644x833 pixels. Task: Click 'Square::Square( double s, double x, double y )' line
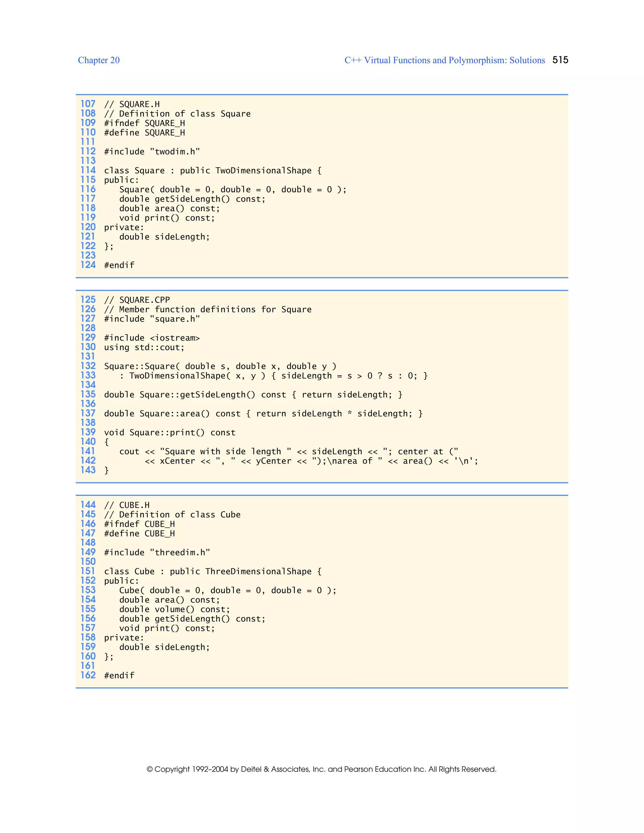(x=220, y=367)
